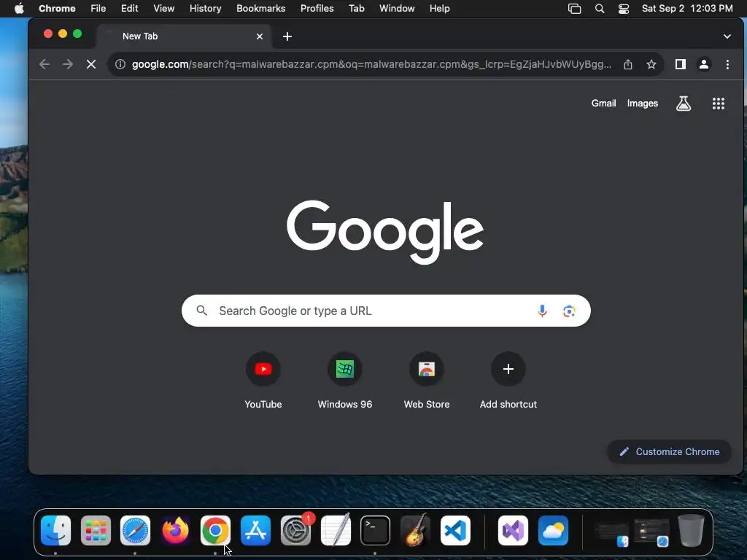This screenshot has width=747, height=560.
Task: Click the Chrome icon in the Dock
Action: pyautogui.click(x=215, y=531)
